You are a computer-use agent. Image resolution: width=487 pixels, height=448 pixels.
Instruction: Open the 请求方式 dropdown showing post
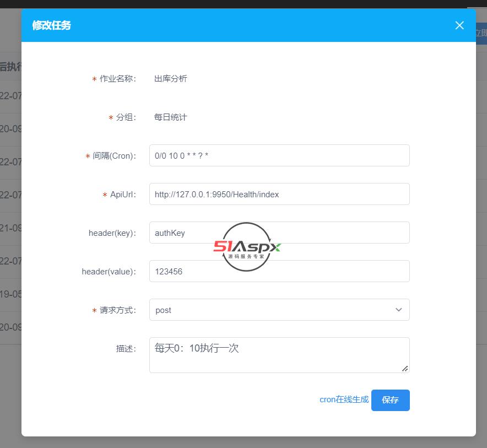coord(270,310)
